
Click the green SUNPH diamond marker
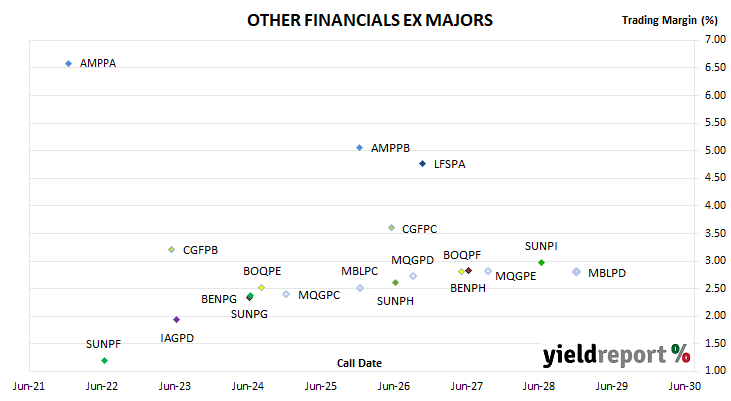pyautogui.click(x=395, y=283)
